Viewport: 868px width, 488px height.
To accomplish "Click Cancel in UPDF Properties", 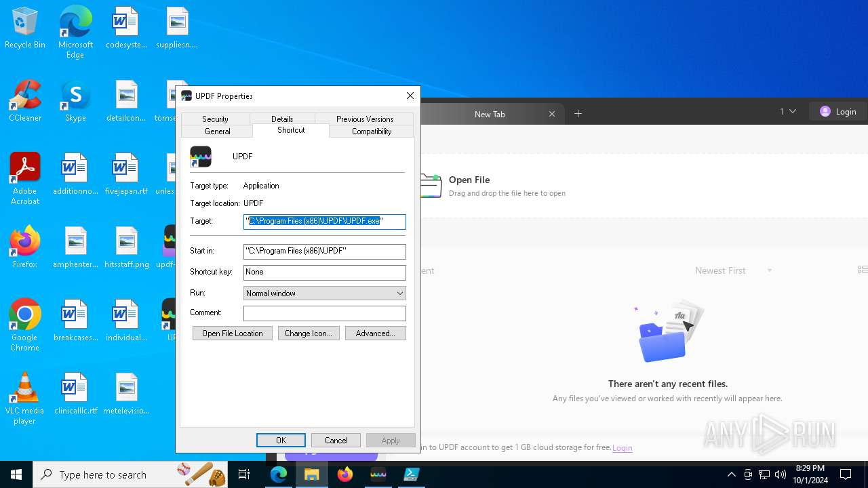I will pyautogui.click(x=336, y=440).
